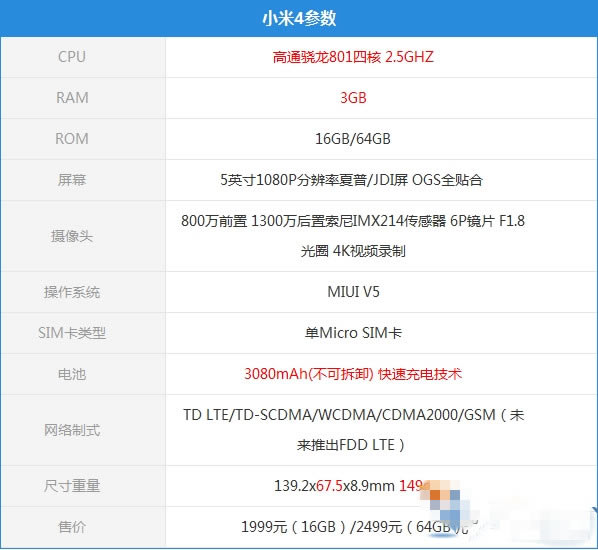The image size is (598, 550).
Task: Click the TD LTE/TD-SCDMA network text
Action: click(x=354, y=415)
